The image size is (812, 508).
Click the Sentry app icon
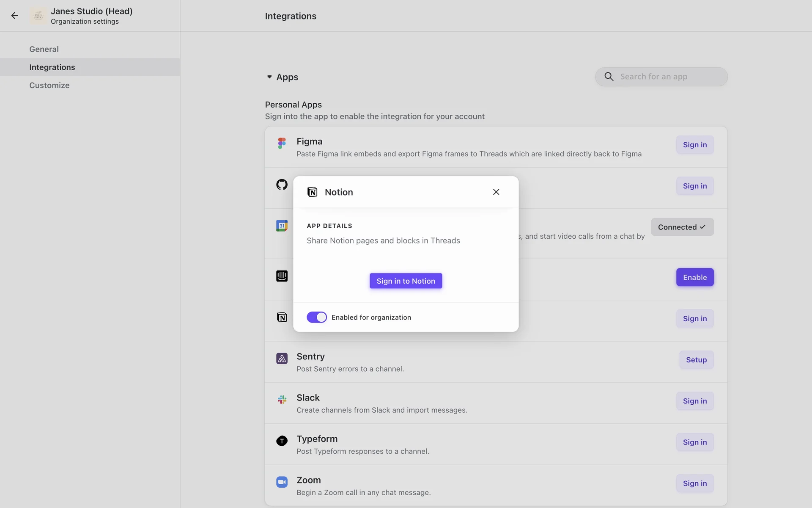click(x=282, y=359)
